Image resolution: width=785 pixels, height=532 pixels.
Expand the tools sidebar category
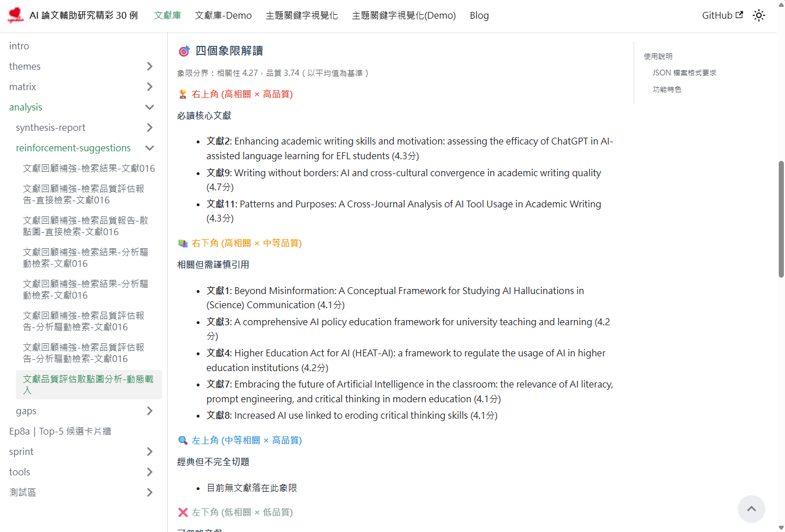tap(150, 472)
